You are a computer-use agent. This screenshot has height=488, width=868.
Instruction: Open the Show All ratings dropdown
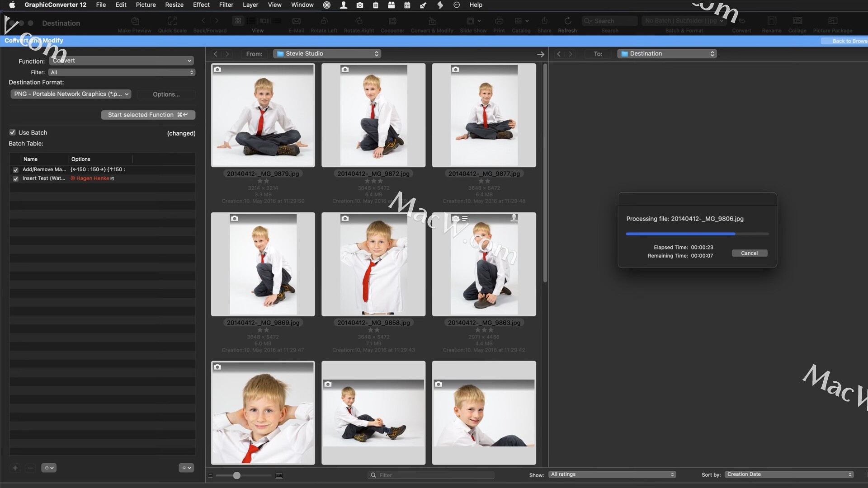pos(612,474)
